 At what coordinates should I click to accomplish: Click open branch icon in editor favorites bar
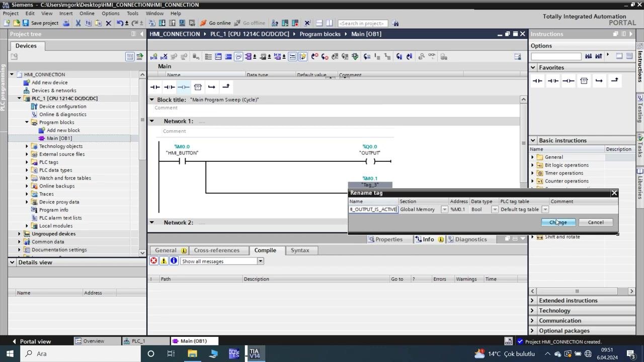212,87
